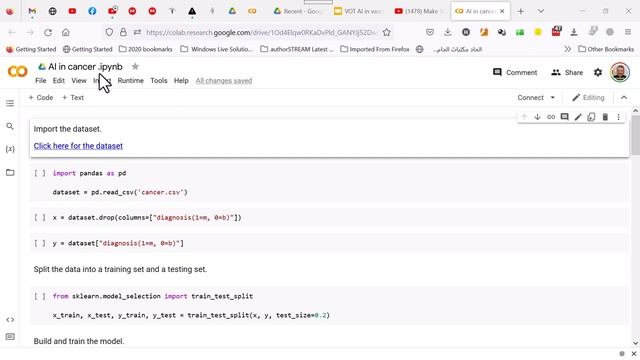This screenshot has width=640, height=360.
Task: Open the View menu
Action: pyautogui.click(x=79, y=81)
